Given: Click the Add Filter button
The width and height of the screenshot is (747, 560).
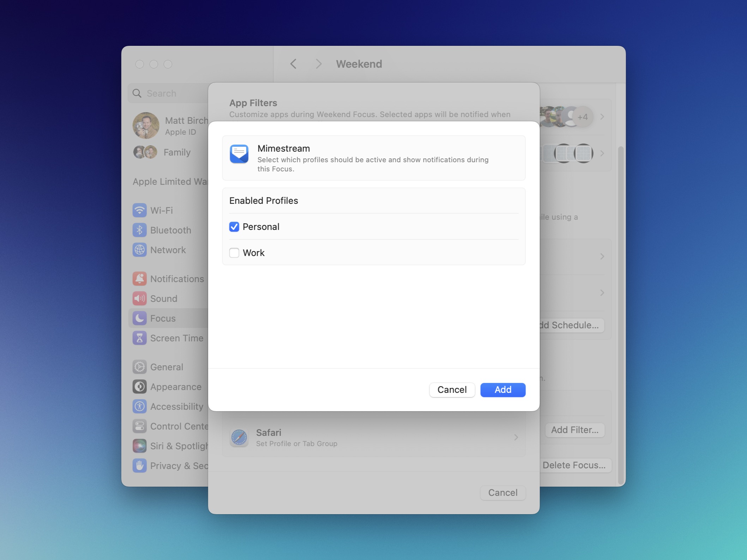Looking at the screenshot, I should (575, 430).
